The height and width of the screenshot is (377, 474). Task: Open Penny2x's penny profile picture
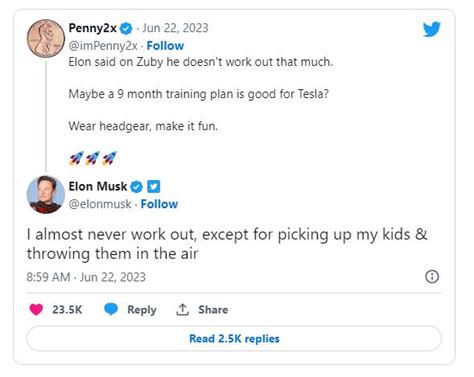tap(46, 38)
